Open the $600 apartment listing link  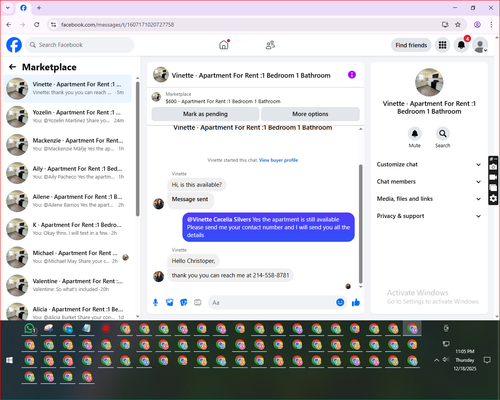pyautogui.click(x=223, y=101)
